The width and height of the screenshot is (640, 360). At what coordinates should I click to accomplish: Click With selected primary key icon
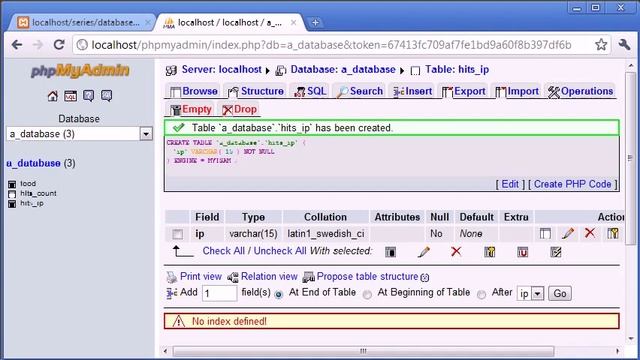tap(489, 252)
